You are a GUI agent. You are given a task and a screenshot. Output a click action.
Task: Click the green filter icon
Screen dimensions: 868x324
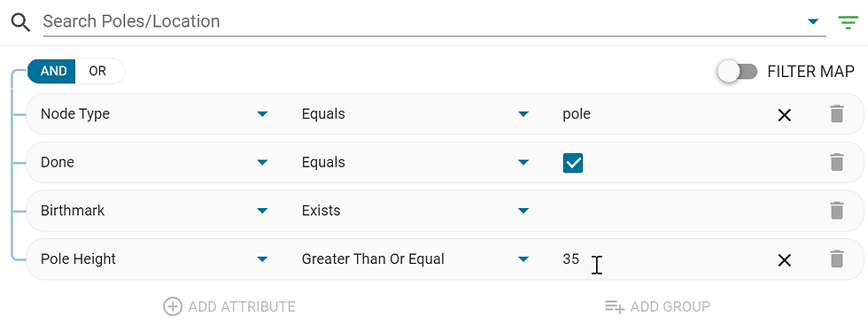coord(848,22)
